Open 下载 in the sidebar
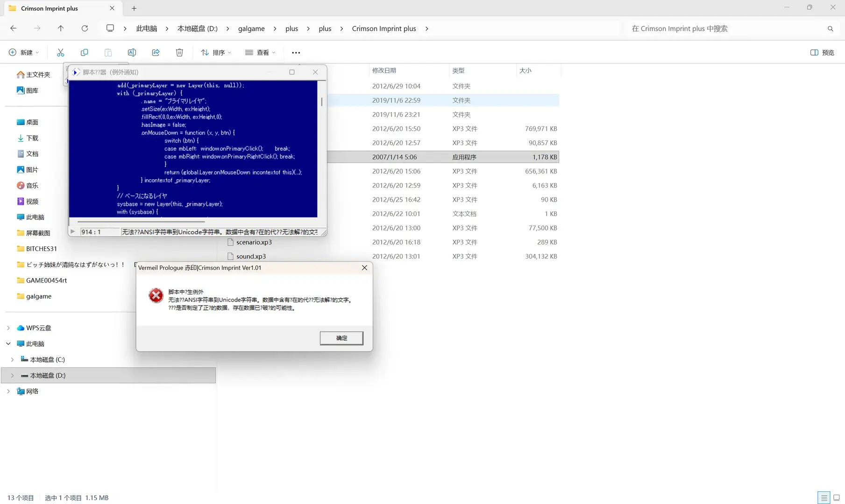845x504 pixels. 28,138
